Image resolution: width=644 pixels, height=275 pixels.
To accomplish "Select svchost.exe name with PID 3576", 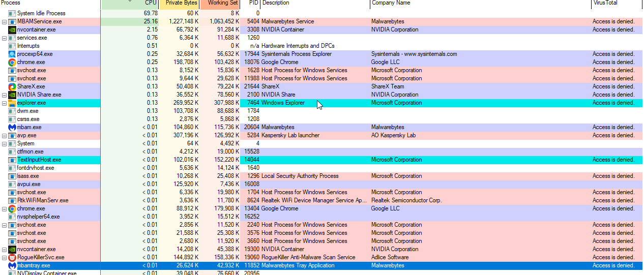I will [x=32, y=233].
